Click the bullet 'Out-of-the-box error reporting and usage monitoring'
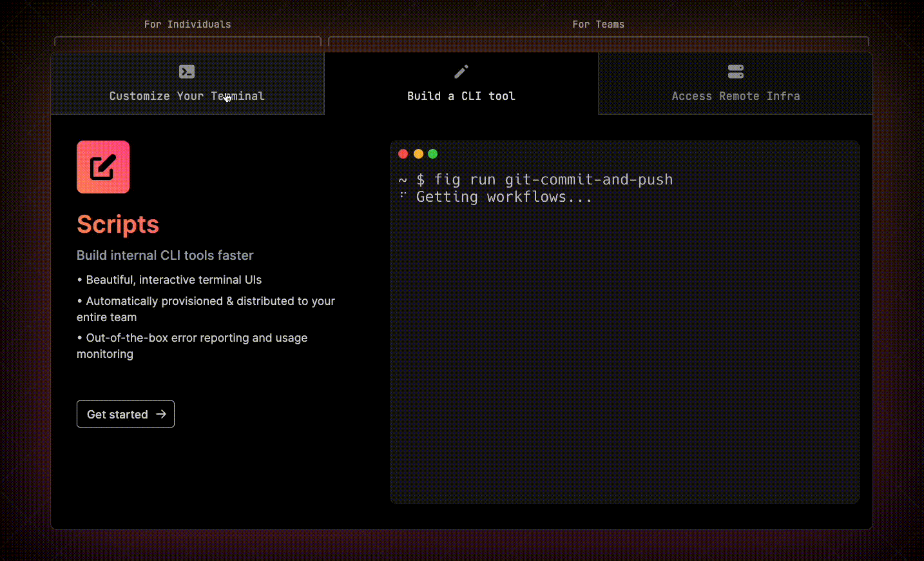 [192, 346]
